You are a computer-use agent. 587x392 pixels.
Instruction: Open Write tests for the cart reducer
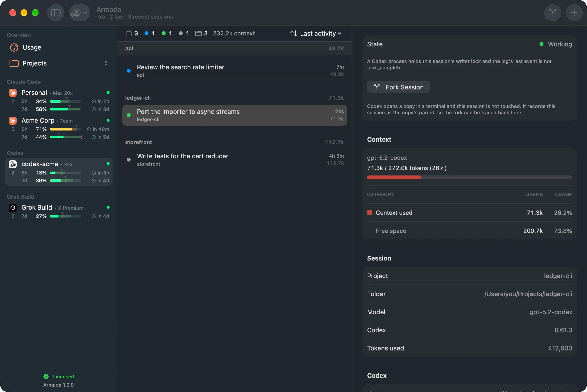click(x=235, y=160)
